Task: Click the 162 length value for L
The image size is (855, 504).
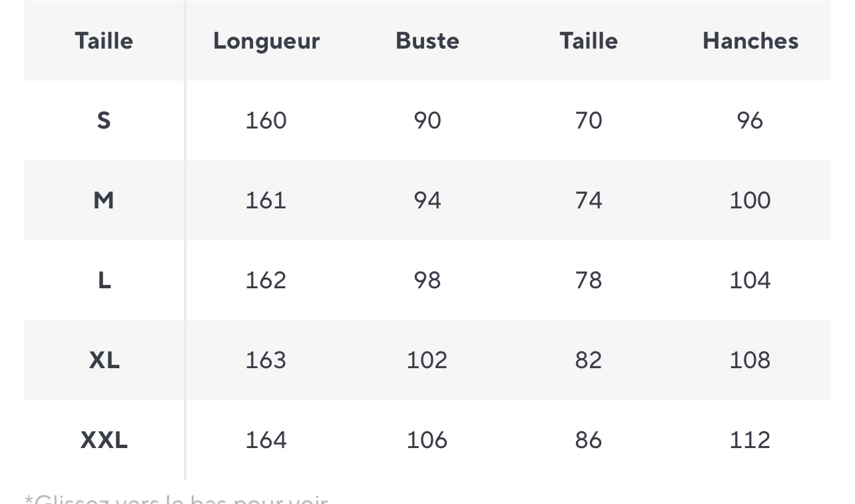Action: pos(266,280)
